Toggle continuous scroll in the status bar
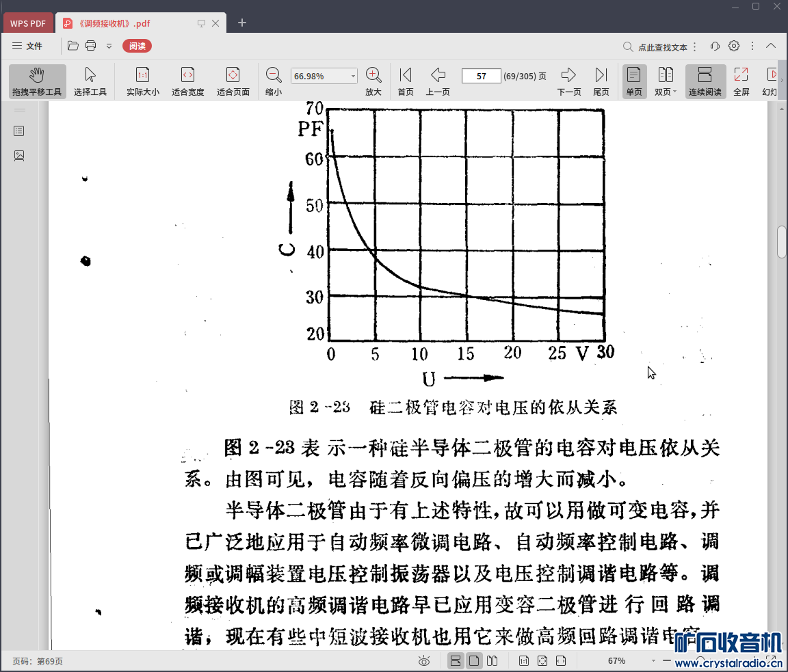Screen dimensions: 788x672 456,661
